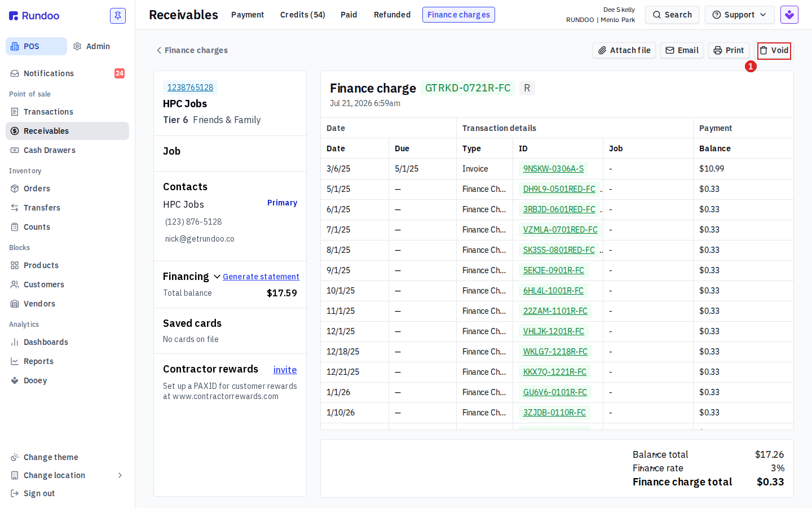
Task: Open finance charge 3RBJD-0601RED-FC
Action: (x=559, y=209)
